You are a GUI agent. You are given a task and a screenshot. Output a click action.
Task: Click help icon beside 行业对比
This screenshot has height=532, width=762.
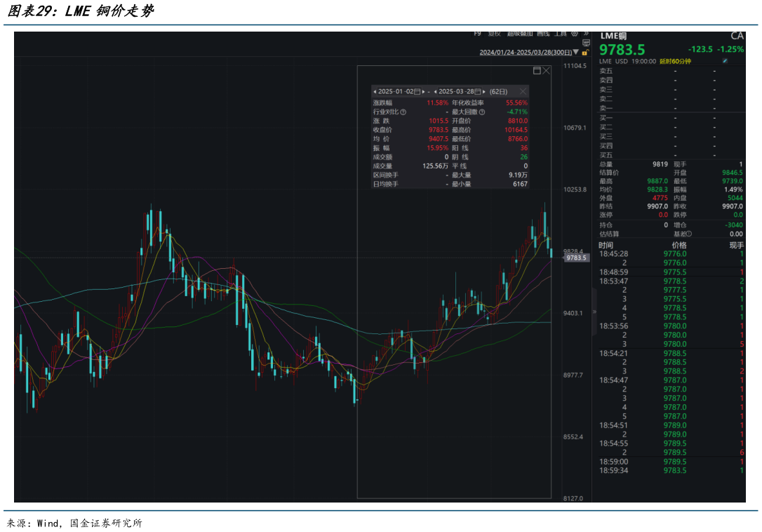(403, 112)
